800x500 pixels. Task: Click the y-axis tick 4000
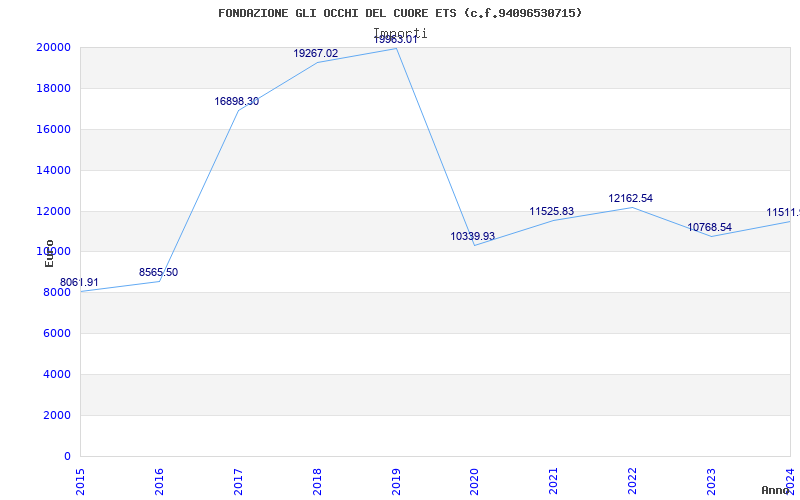pyautogui.click(x=56, y=374)
